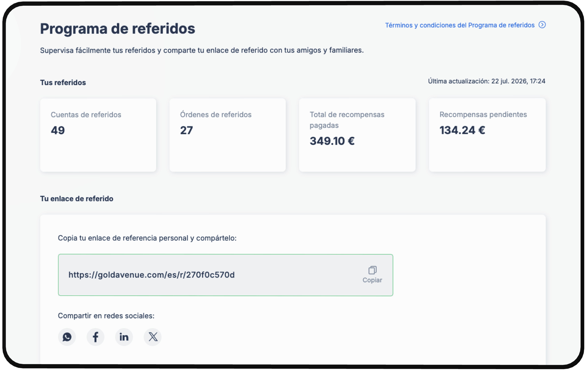Click the Órdenes de referidos card
The width and height of the screenshot is (588, 371).
click(228, 135)
